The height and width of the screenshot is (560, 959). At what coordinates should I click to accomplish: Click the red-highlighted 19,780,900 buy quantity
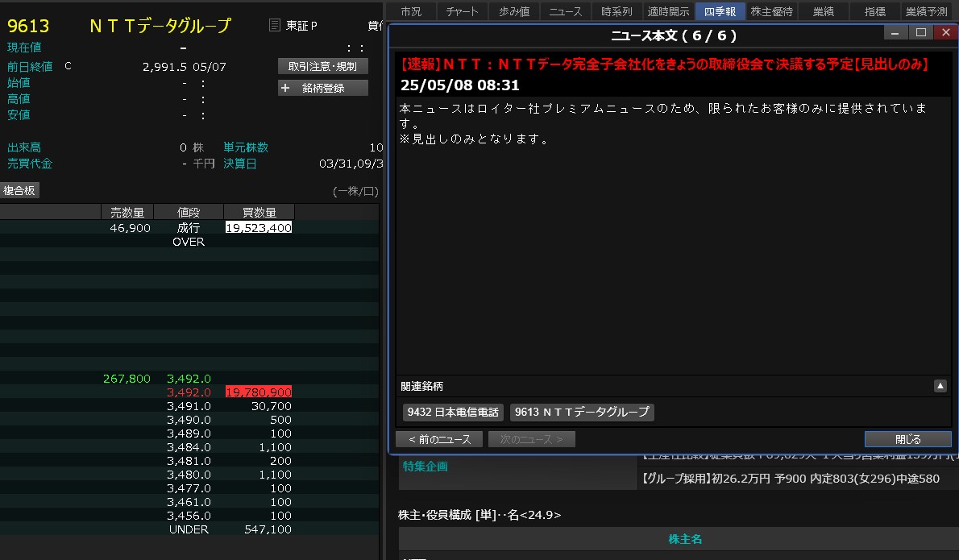pyautogui.click(x=259, y=392)
